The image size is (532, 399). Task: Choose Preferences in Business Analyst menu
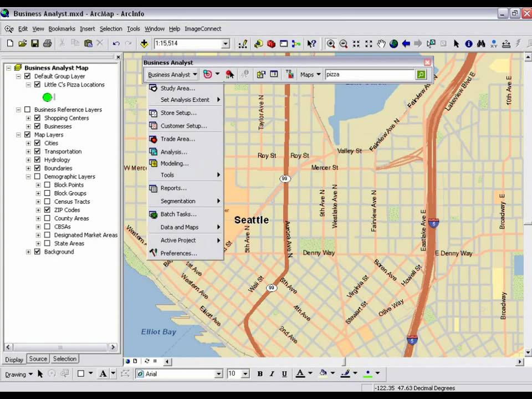coord(185,253)
